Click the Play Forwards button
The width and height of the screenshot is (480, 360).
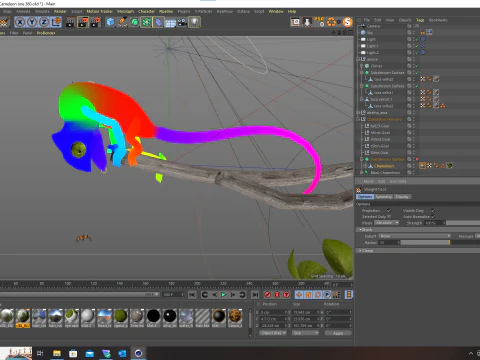click(224, 295)
